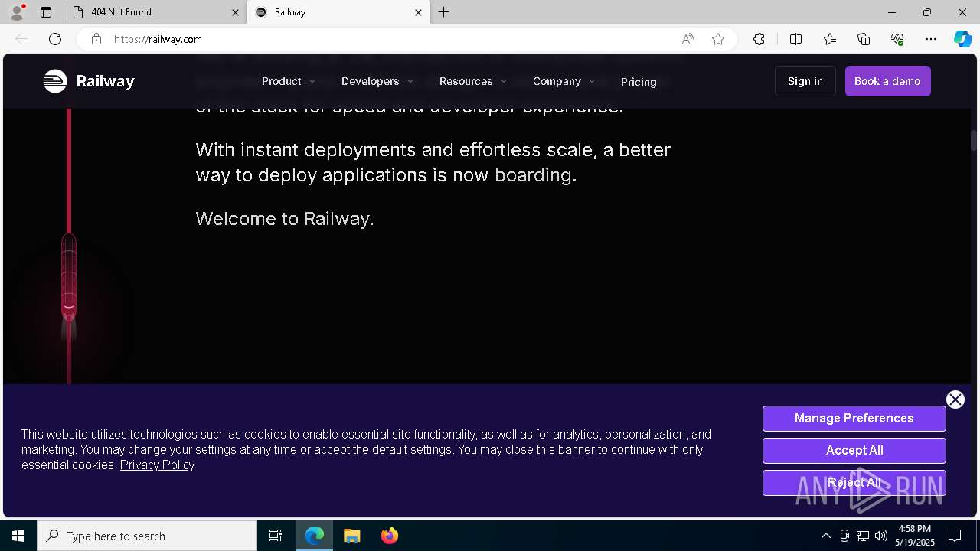The height and width of the screenshot is (551, 980).
Task: Toggle split screen icon
Action: point(795,39)
